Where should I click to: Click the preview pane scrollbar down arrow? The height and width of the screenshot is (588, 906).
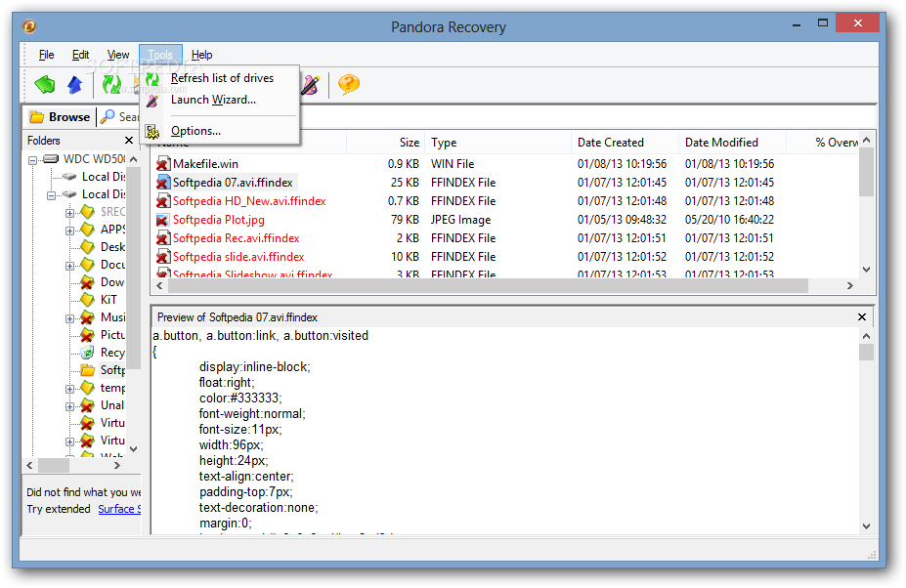point(866,526)
